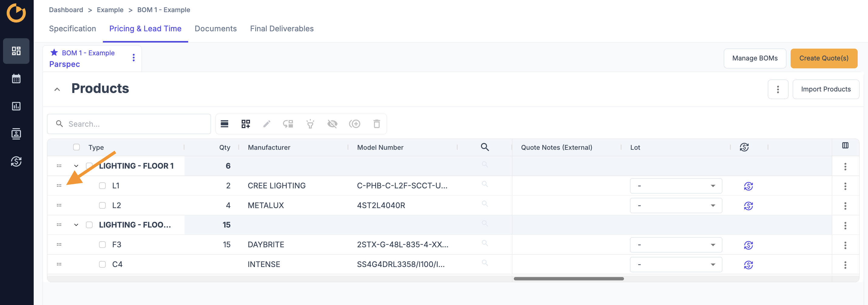The width and height of the screenshot is (868, 305).
Task: Open the column chooser icon
Action: pos(845,146)
